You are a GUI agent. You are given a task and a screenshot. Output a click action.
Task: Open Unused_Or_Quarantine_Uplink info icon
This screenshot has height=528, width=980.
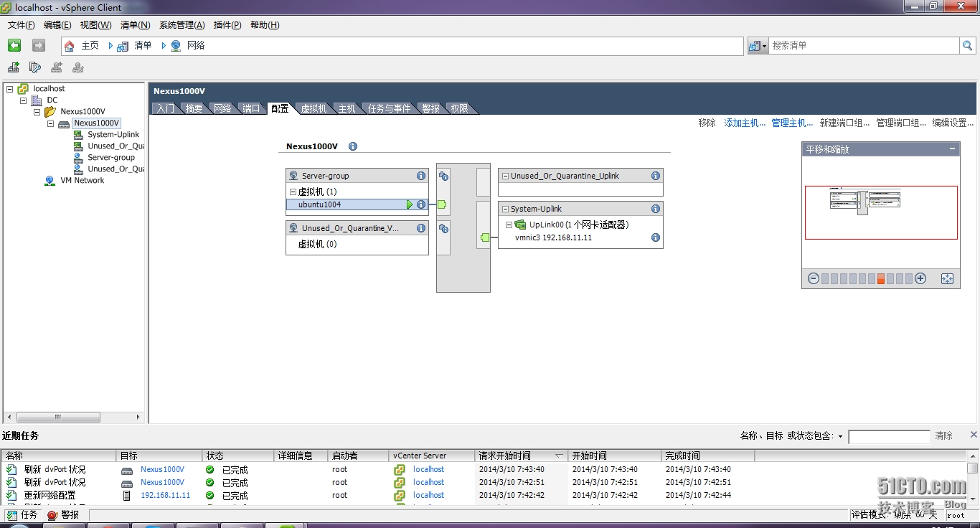[x=656, y=176]
